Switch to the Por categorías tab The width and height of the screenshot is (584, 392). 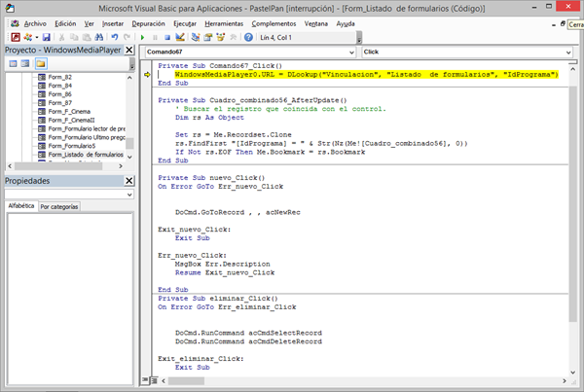59,207
